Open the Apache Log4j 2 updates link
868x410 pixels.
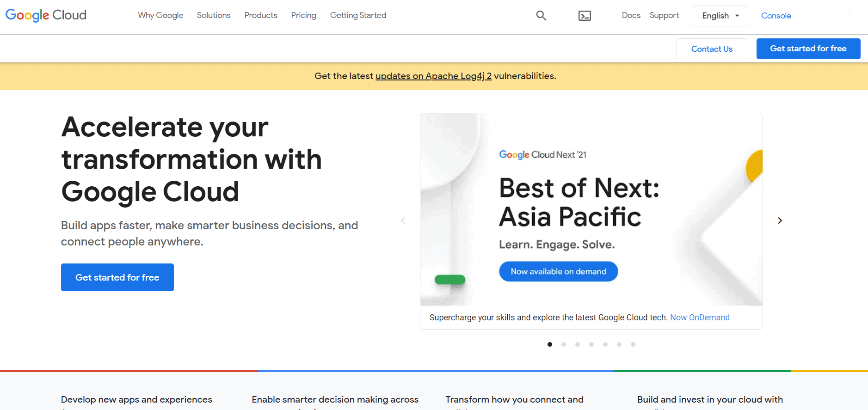(x=433, y=76)
